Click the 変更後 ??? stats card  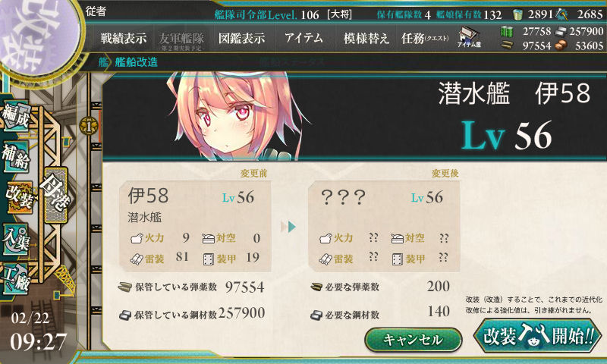pyautogui.click(x=384, y=226)
